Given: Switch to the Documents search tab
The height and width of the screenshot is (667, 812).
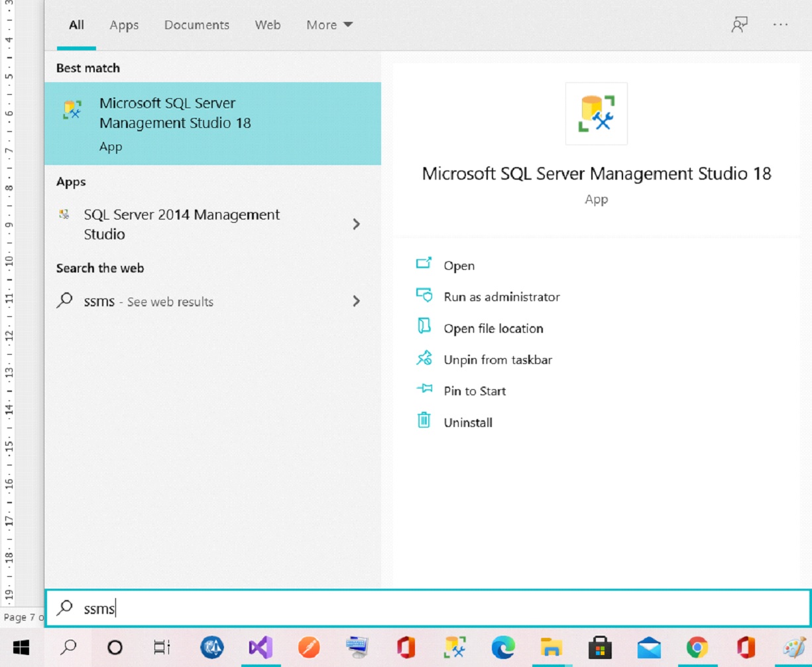Looking at the screenshot, I should point(197,25).
